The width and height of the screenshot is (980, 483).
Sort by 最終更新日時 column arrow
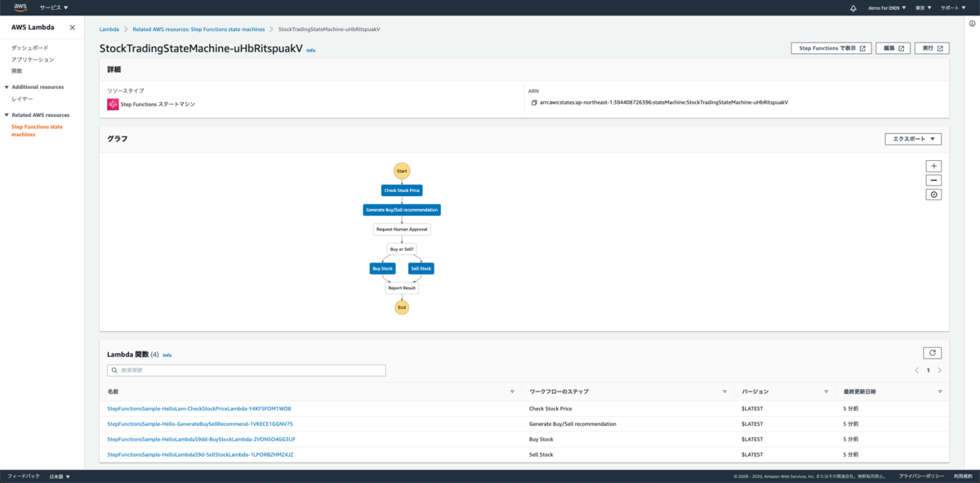[940, 392]
